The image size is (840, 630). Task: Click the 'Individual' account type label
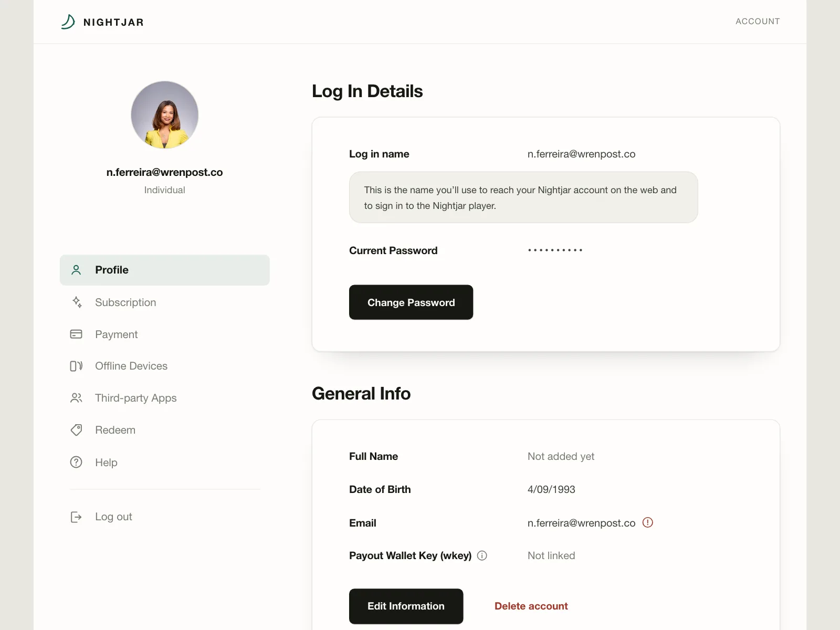pyautogui.click(x=165, y=190)
